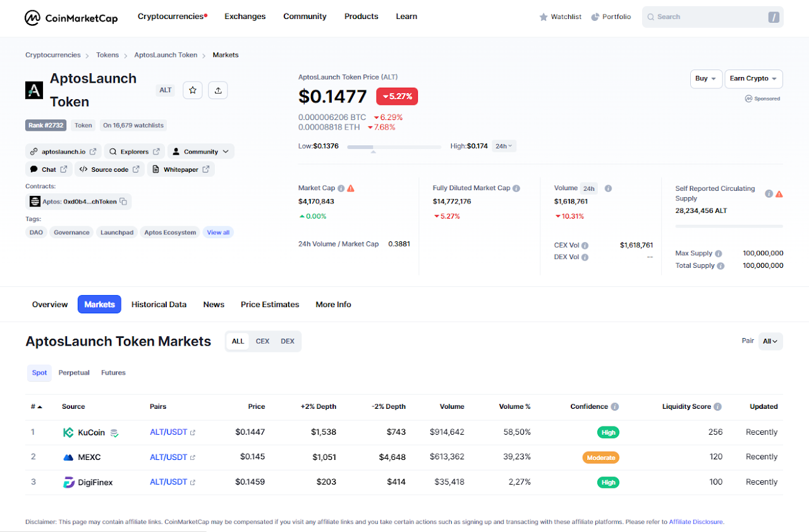Click Self Reported Circulating Supply info icon
This screenshot has width=809, height=532.
tap(769, 194)
